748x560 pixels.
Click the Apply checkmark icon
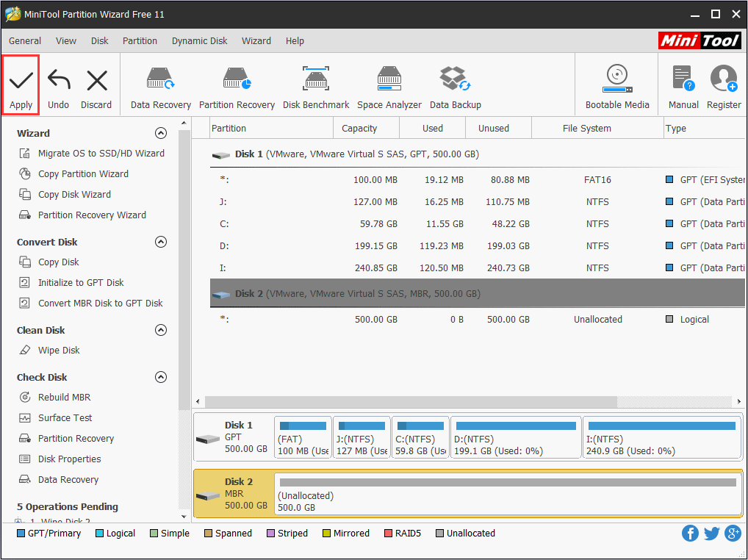[x=21, y=80]
